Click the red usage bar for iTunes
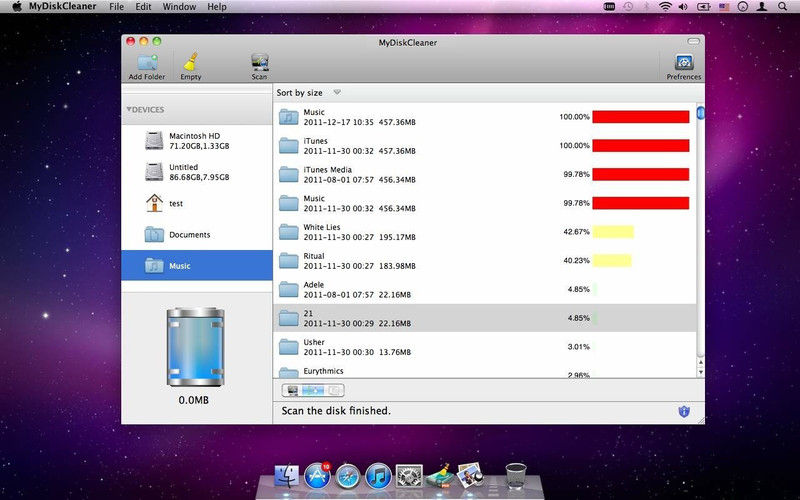The width and height of the screenshot is (800, 500). coord(641,145)
